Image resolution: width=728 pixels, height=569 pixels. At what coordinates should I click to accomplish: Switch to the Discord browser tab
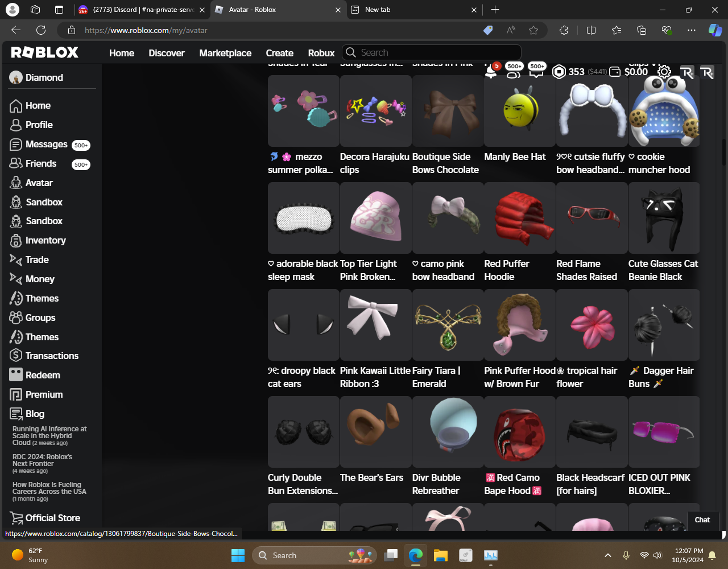143,10
